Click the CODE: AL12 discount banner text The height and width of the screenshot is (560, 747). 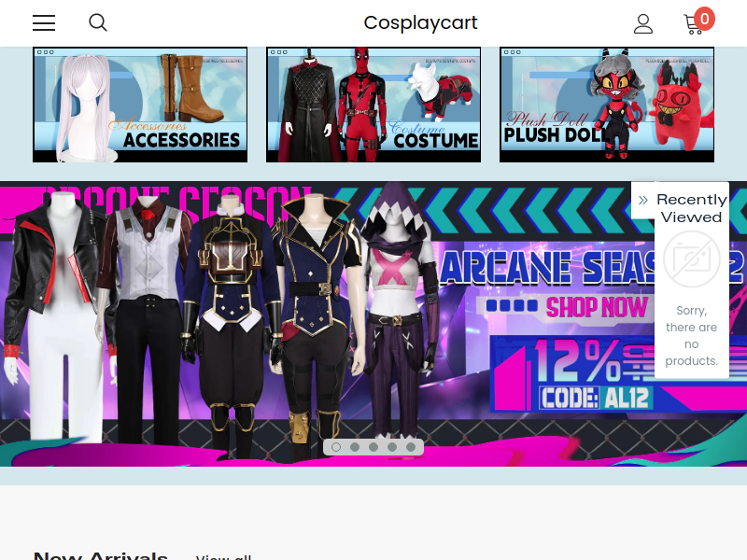click(595, 398)
